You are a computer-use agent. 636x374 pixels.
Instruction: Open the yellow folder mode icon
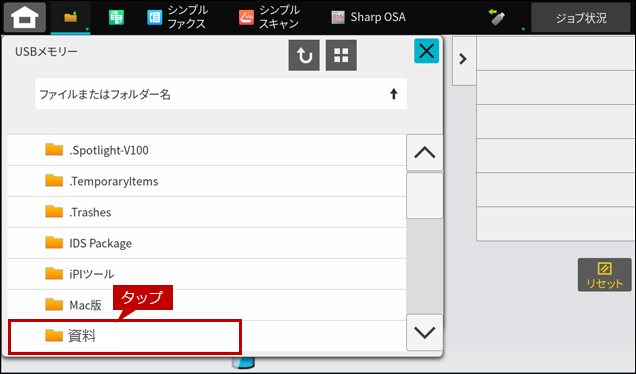point(71,17)
